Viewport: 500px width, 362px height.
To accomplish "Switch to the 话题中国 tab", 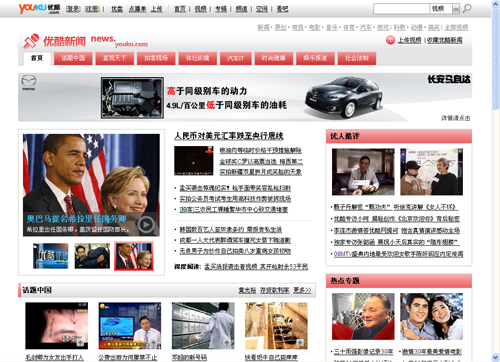I will pos(73,58).
